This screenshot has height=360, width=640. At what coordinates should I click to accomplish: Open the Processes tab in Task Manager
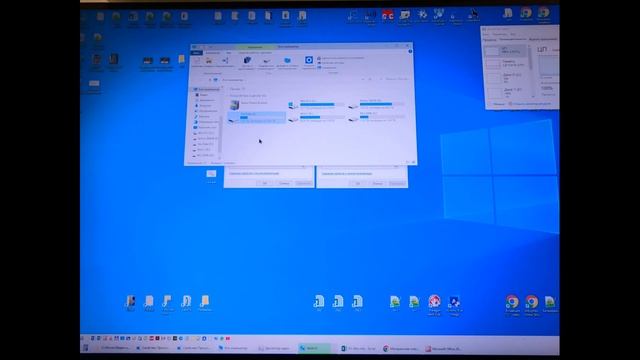point(489,40)
